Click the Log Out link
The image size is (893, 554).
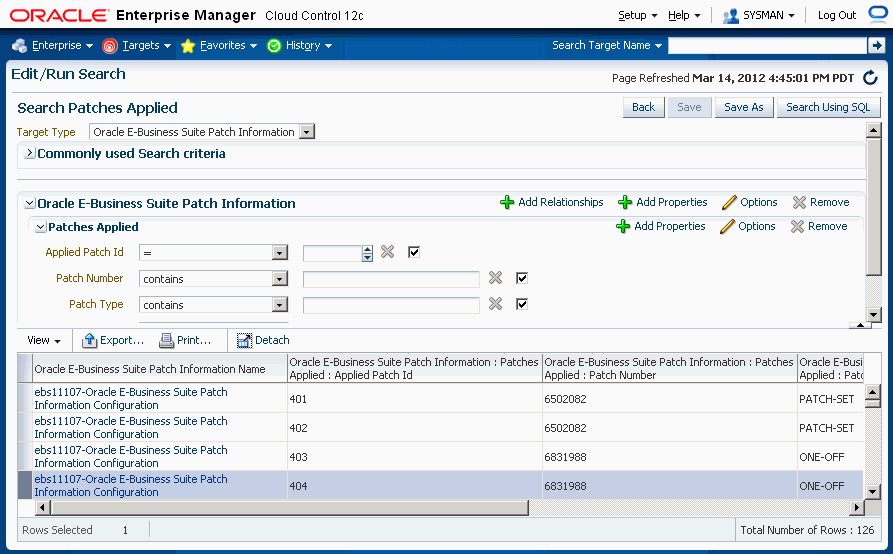837,15
